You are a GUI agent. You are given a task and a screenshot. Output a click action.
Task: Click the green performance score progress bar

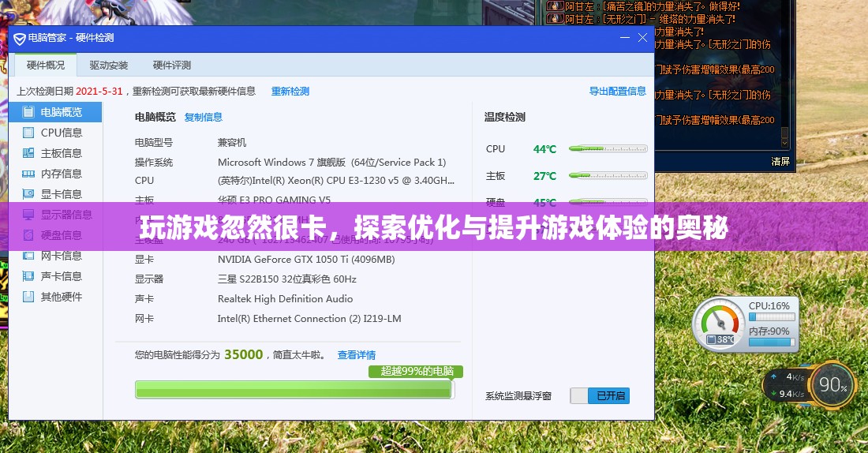click(294, 390)
